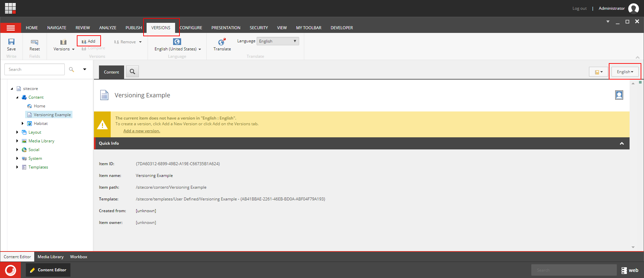Viewport: 644px width, 278px height.
Task: Open the DEVELOPER ribbon tab
Action: point(342,28)
